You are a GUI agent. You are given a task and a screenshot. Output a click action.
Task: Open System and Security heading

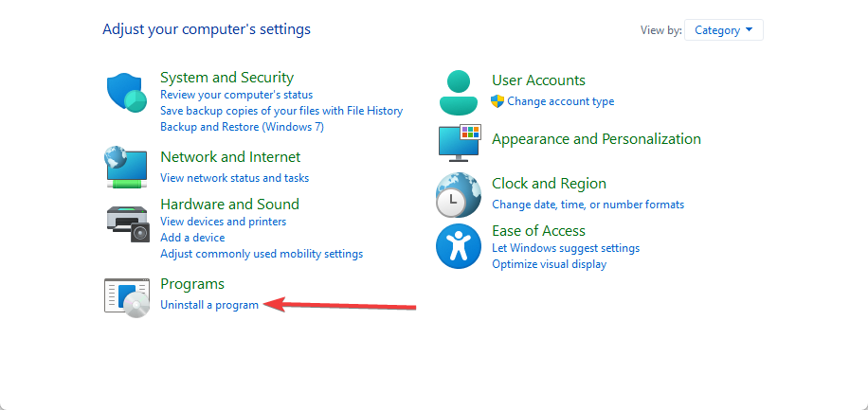[x=227, y=77]
